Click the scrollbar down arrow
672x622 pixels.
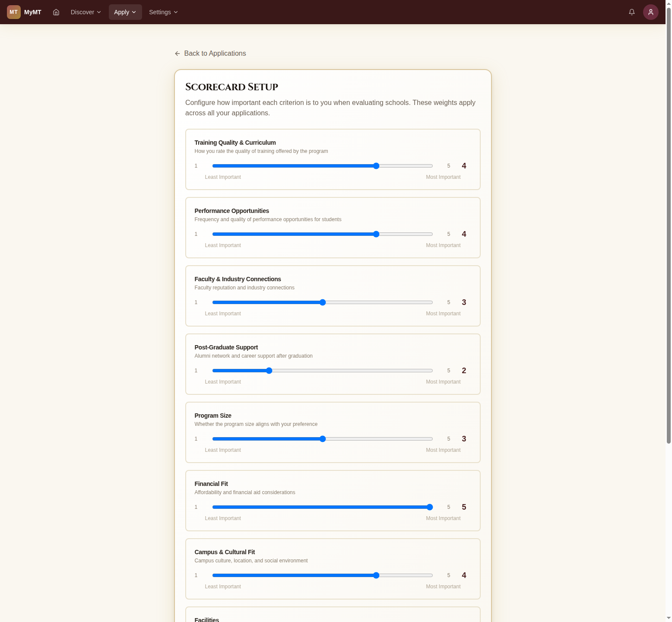pyautogui.click(x=669, y=618)
